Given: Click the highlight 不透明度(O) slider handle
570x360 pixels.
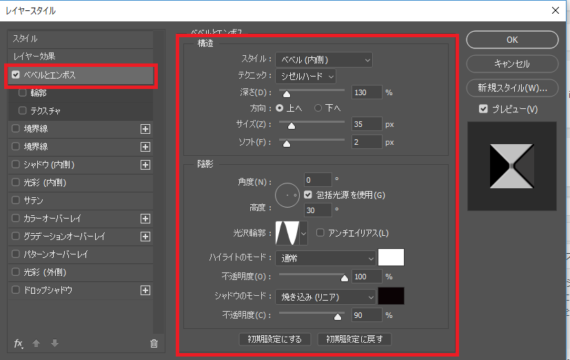Looking at the screenshot, I should 344,278.
